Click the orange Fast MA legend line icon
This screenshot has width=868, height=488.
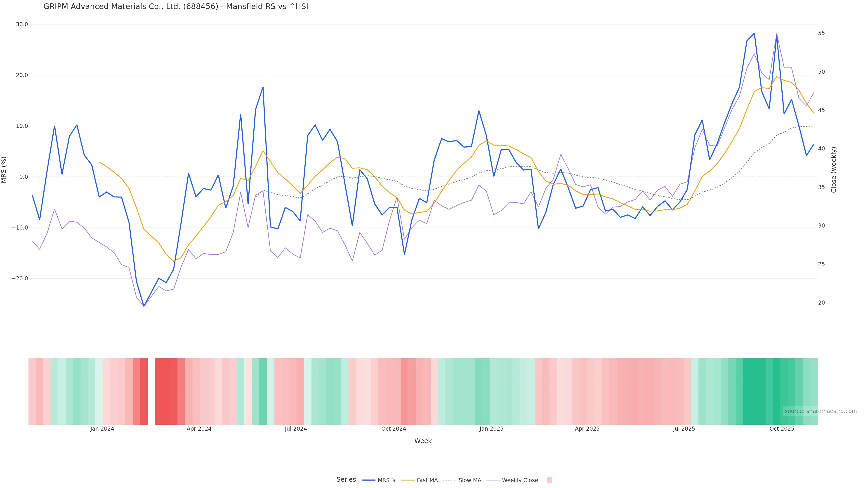coord(408,480)
